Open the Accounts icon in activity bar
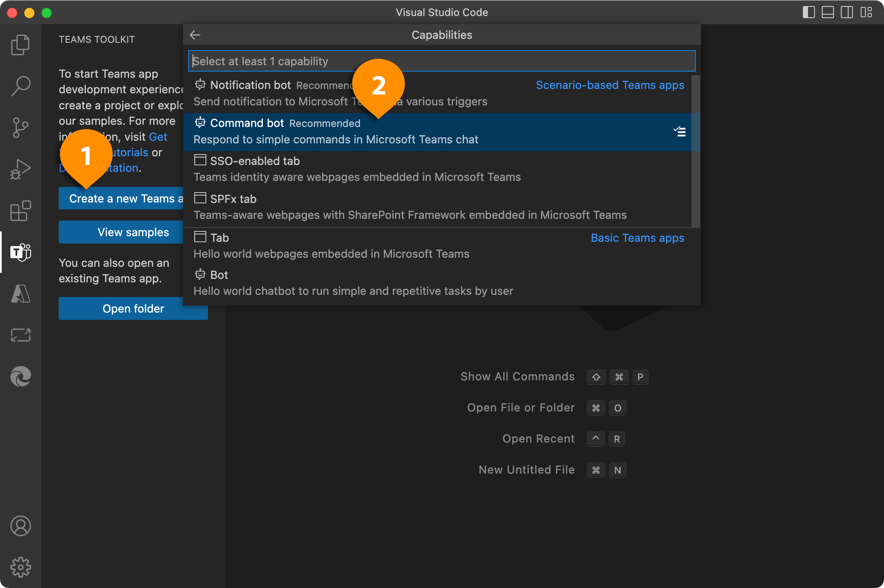 coord(20,526)
